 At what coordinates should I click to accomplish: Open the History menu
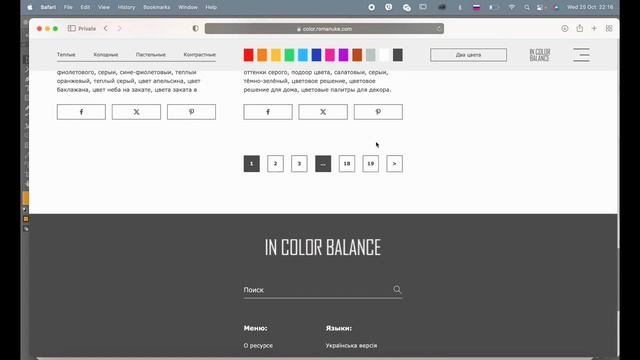[x=126, y=7]
